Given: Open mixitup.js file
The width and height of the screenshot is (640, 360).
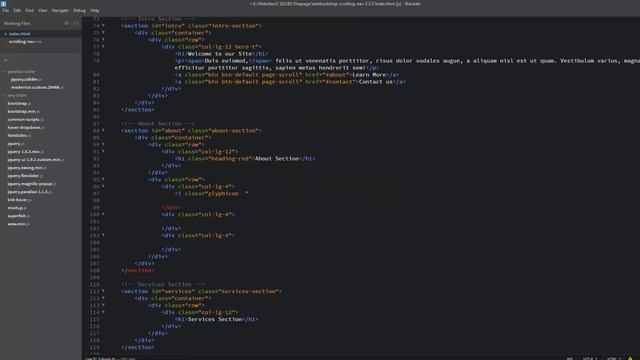Looking at the screenshot, I should (x=17, y=208).
